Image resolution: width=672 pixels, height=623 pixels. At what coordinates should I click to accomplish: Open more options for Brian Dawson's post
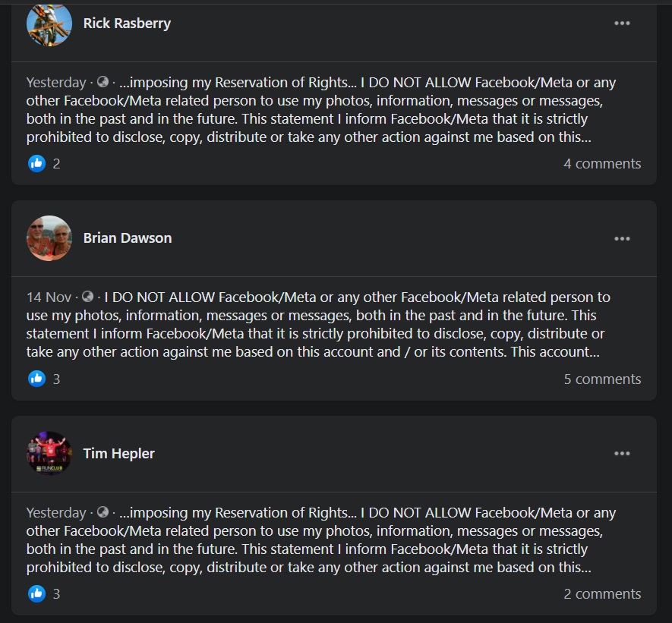[622, 238]
